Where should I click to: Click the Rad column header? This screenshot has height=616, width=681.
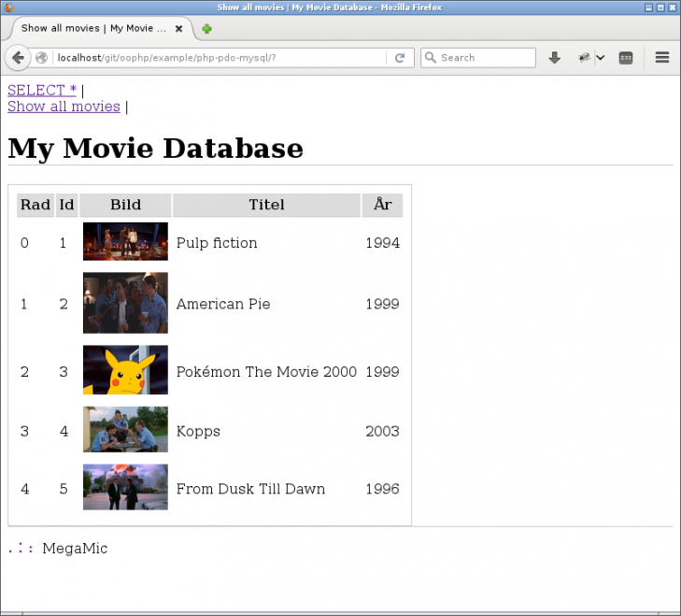click(35, 205)
